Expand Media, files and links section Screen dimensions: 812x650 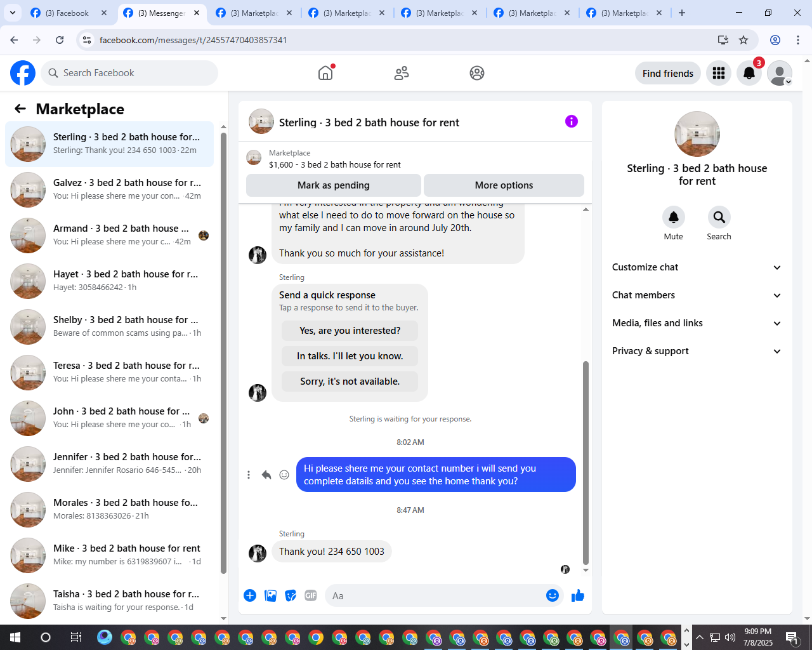click(x=697, y=323)
